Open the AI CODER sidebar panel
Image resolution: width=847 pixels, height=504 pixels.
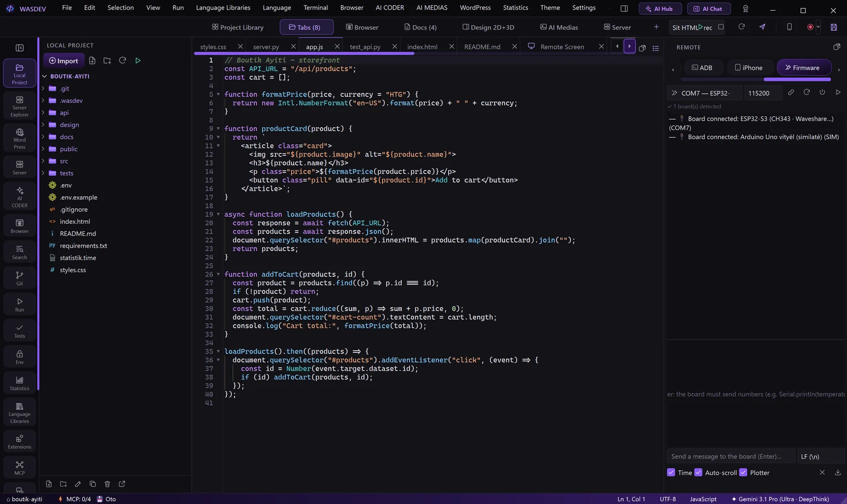click(20, 197)
